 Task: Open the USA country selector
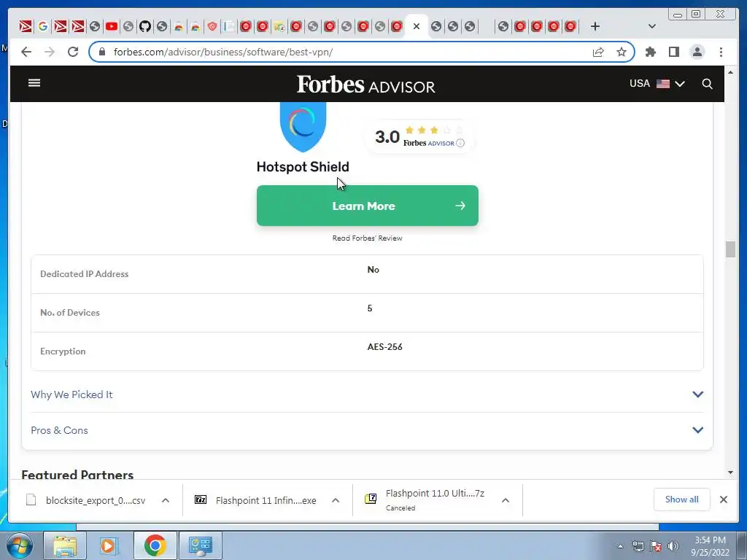(657, 83)
